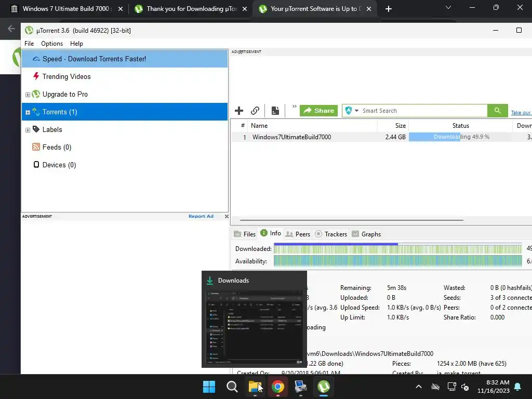
Task: Open the Options menu
Action: pyautogui.click(x=52, y=44)
